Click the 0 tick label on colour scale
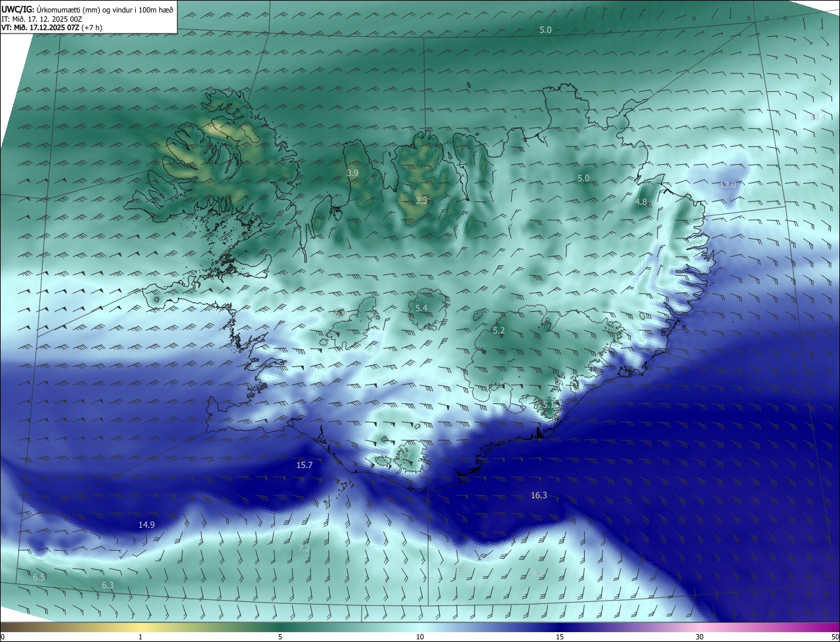 click(x=3, y=637)
